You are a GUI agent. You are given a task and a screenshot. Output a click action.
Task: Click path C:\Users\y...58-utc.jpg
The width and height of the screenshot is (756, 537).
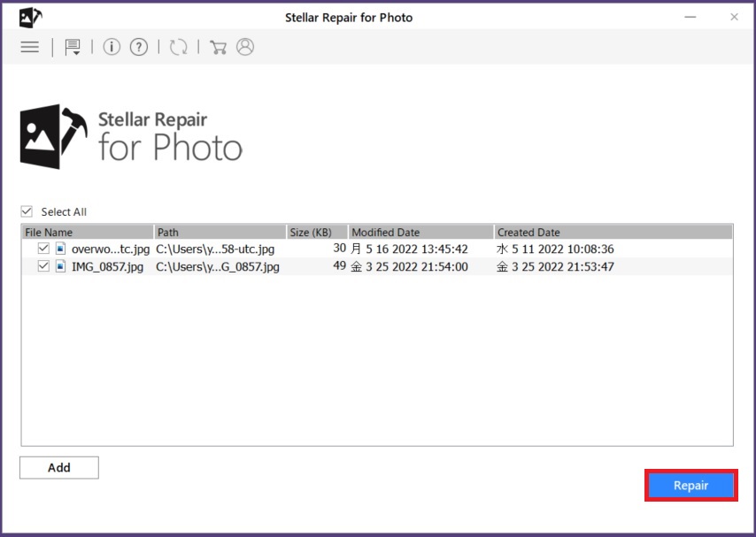215,249
